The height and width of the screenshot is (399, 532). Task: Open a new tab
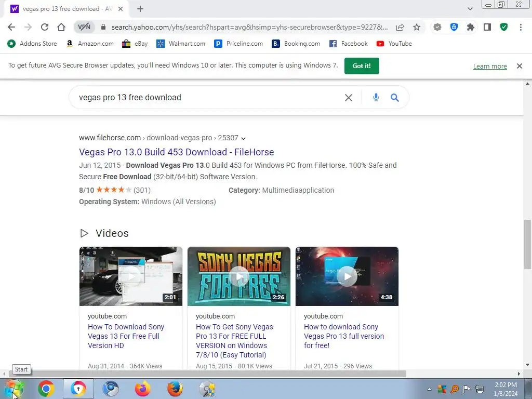pyautogui.click(x=140, y=9)
